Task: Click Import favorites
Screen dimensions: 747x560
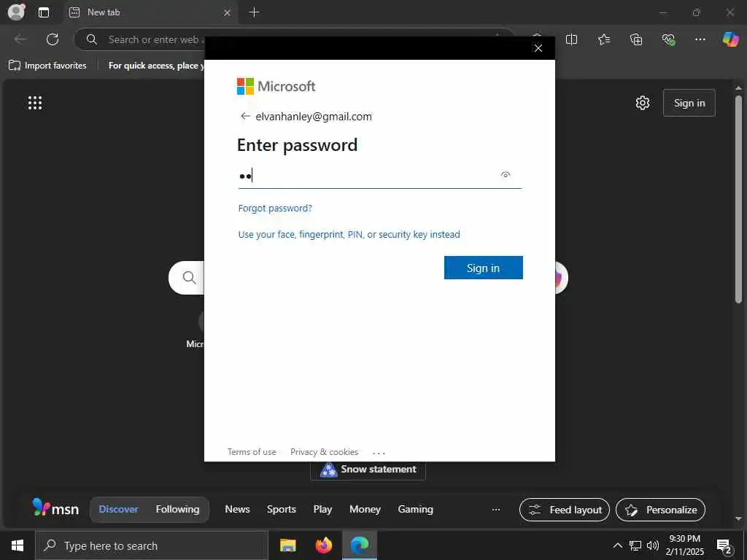Action: point(47,65)
